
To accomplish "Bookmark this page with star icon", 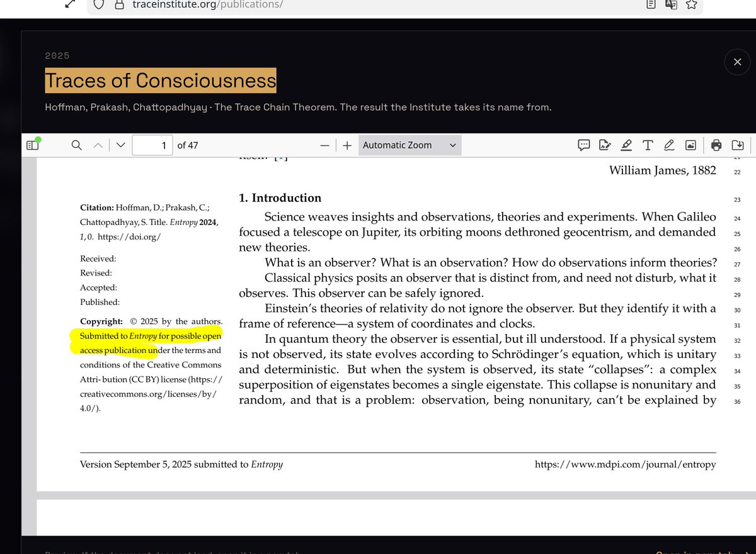I will click(x=691, y=4).
